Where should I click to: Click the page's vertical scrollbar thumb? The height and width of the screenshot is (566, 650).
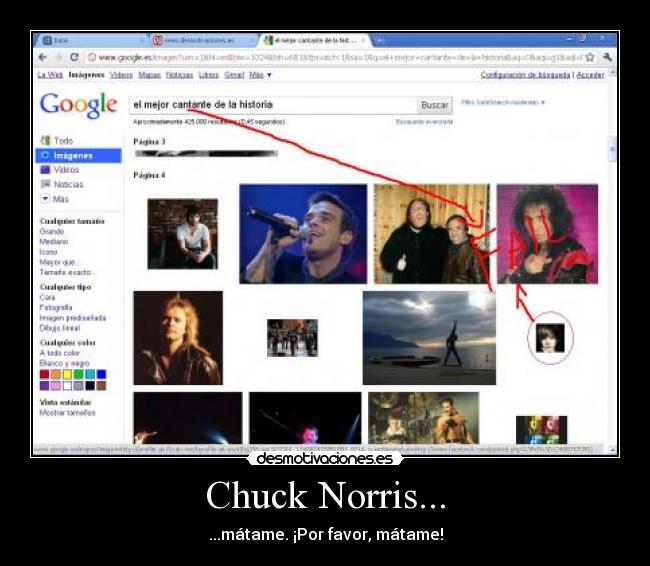coord(612,149)
